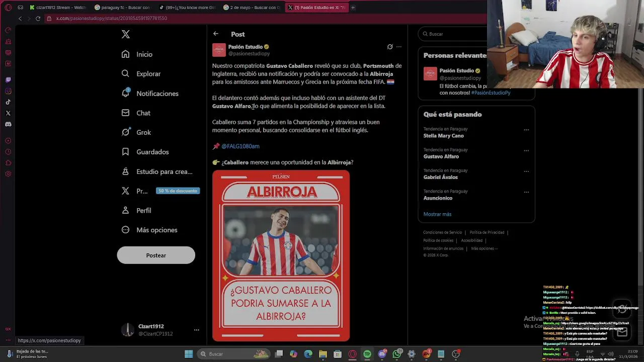Viewport: 644px width, 362px height.
Task: Open account menu dots beside Cizart1912
Action: coord(197,330)
